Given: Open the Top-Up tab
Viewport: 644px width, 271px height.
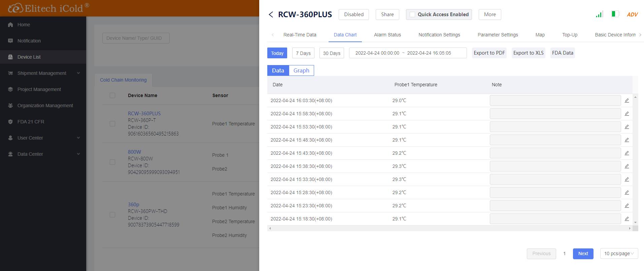Looking at the screenshot, I should tap(570, 35).
